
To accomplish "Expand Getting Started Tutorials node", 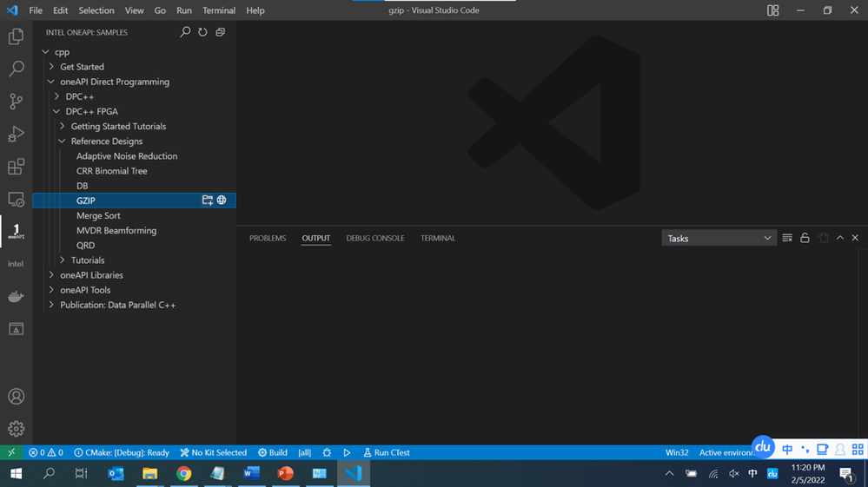I will 62,127.
